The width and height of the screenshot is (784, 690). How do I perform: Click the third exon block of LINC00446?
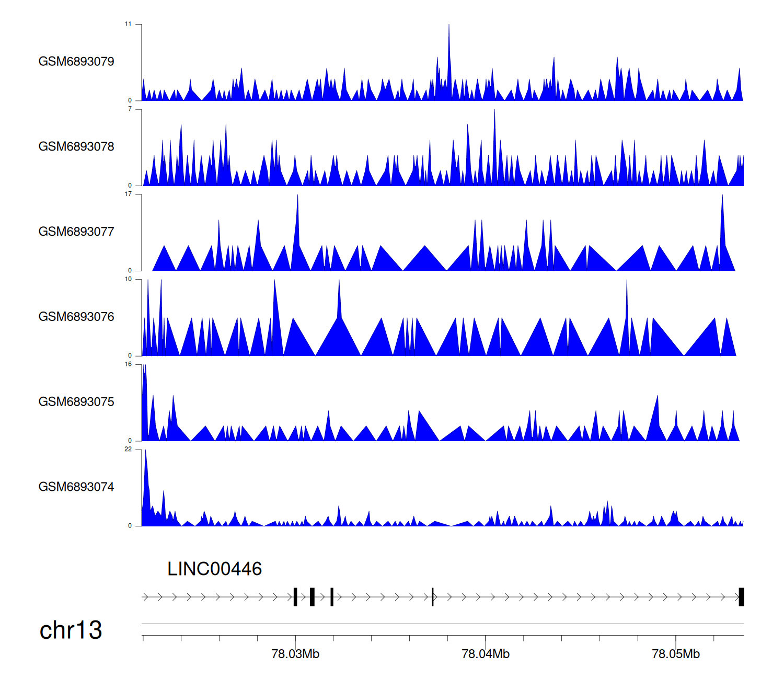coord(332,597)
